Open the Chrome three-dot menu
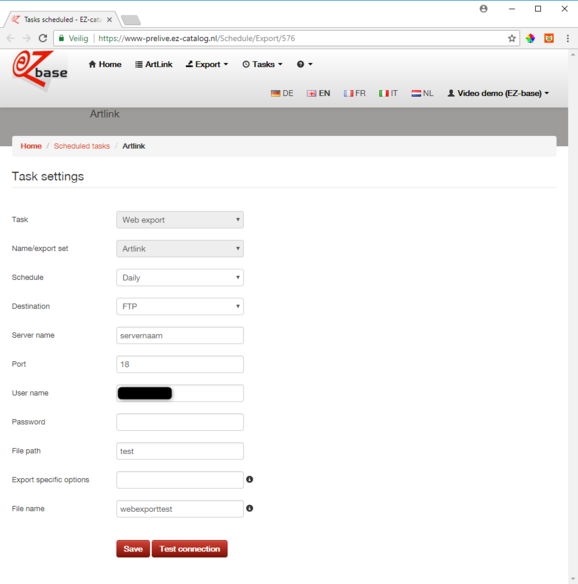Image resolution: width=578 pixels, height=584 pixels. tap(568, 38)
